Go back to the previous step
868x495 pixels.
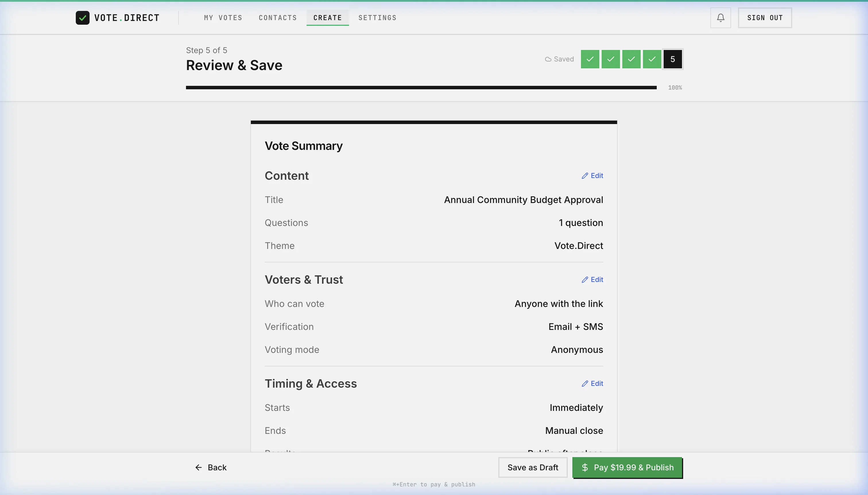[x=211, y=467]
